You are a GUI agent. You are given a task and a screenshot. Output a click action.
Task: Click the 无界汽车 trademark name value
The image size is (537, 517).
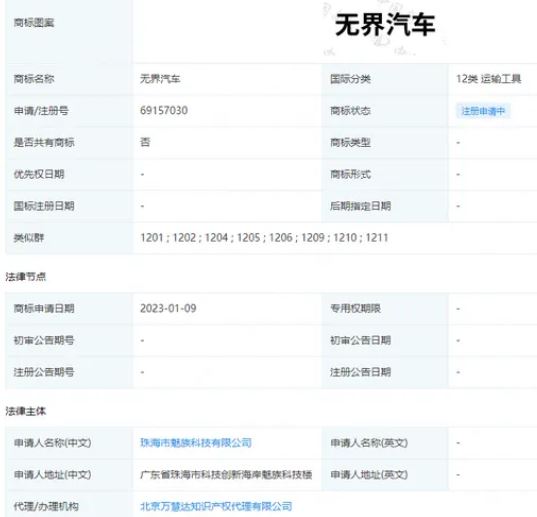tap(160, 79)
